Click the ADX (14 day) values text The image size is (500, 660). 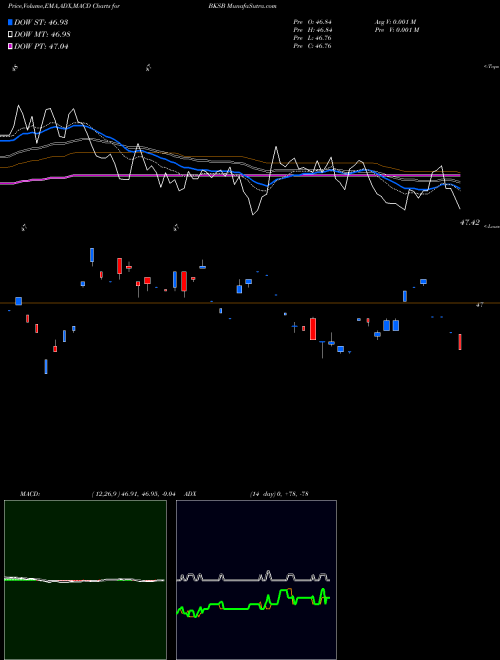pyautogui.click(x=279, y=494)
